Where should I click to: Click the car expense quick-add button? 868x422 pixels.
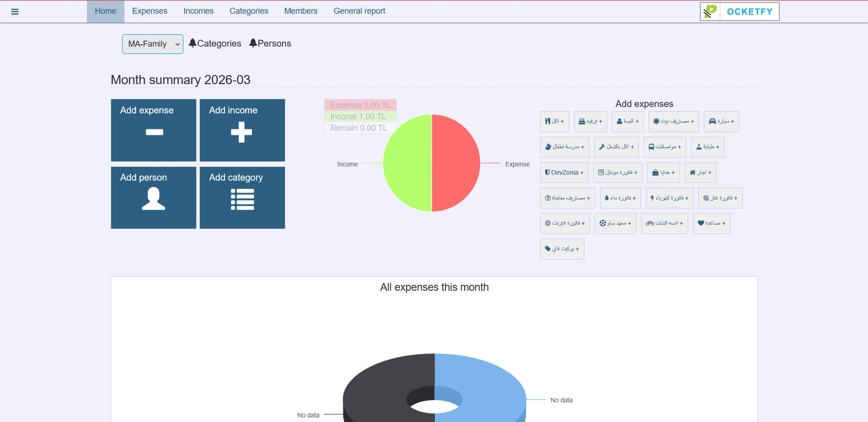pyautogui.click(x=721, y=122)
